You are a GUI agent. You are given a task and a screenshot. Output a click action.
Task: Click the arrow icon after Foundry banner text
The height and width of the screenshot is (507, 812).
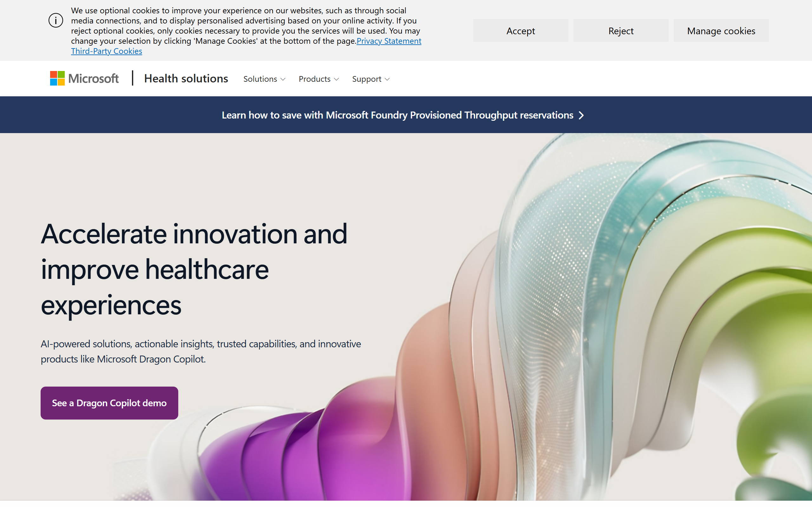point(581,115)
